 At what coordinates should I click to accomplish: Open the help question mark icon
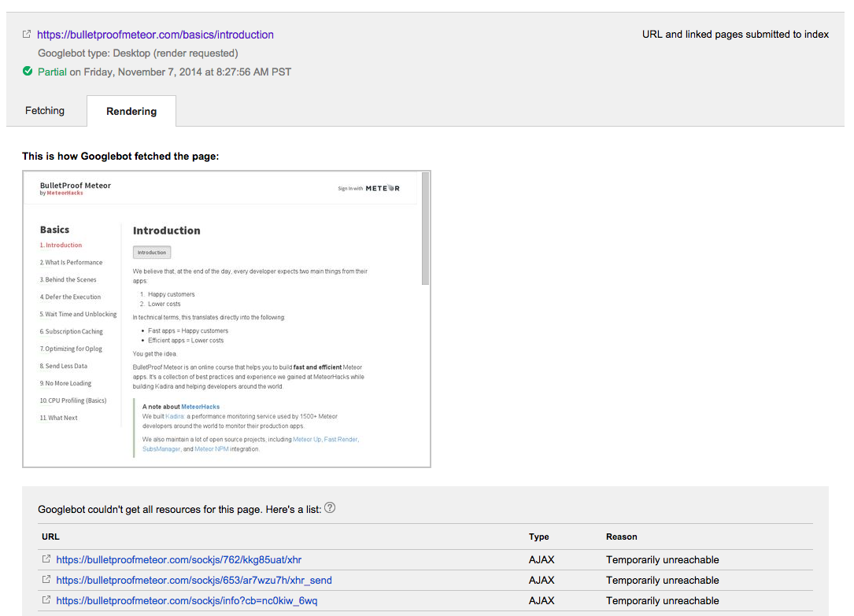pos(330,508)
